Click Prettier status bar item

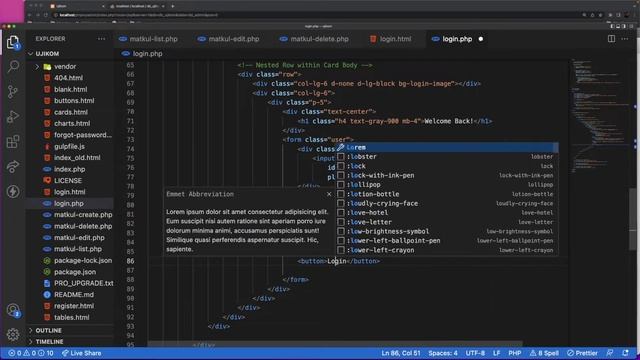coord(582,353)
